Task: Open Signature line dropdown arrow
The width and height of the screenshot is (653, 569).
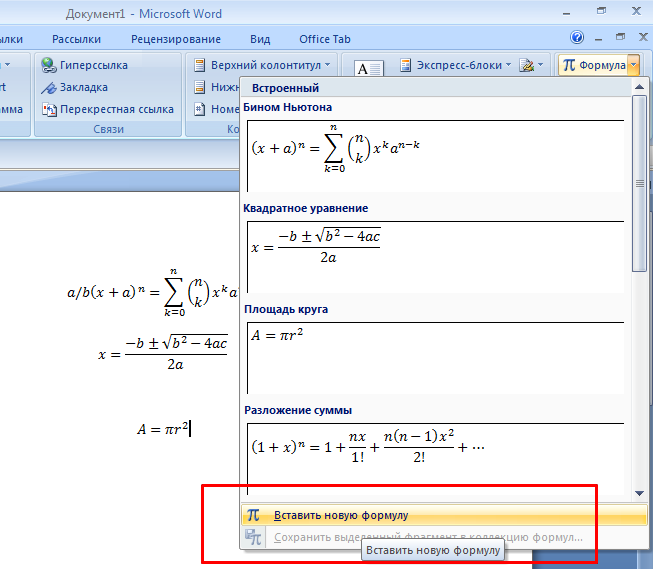Action: pyautogui.click(x=541, y=65)
